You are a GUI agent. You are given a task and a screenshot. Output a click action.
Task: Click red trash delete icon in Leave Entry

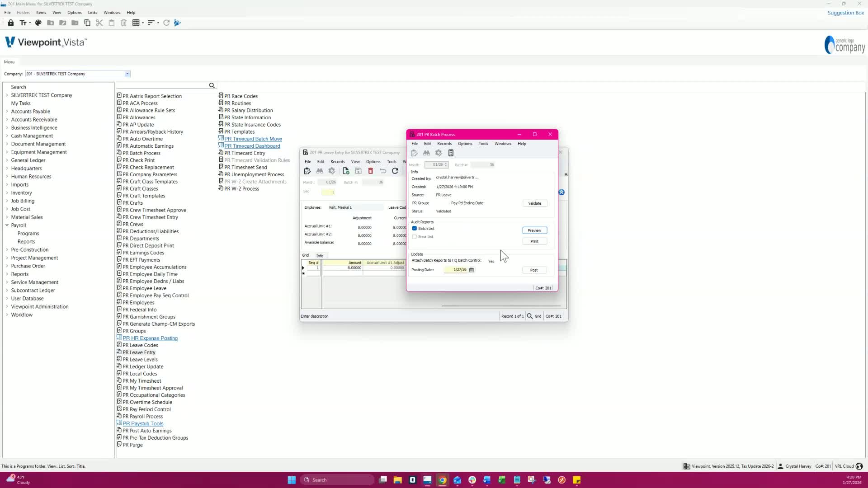coord(371,171)
